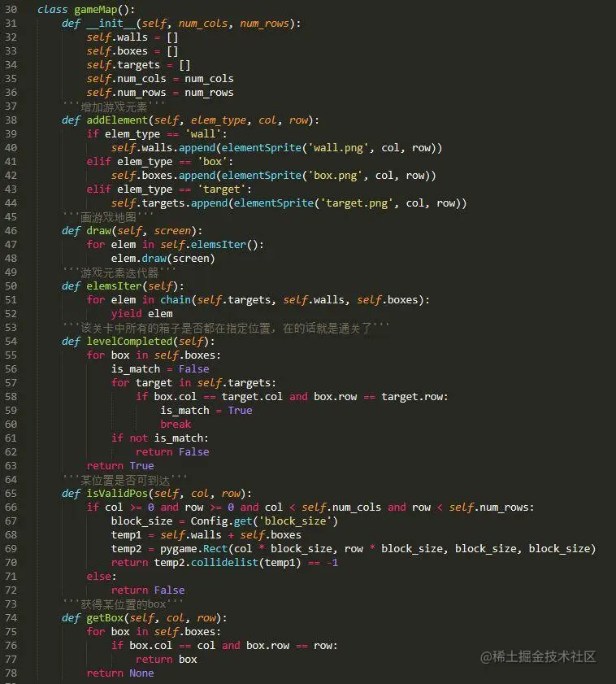
Task: Click 'target' string on line 43
Action: (x=222, y=190)
